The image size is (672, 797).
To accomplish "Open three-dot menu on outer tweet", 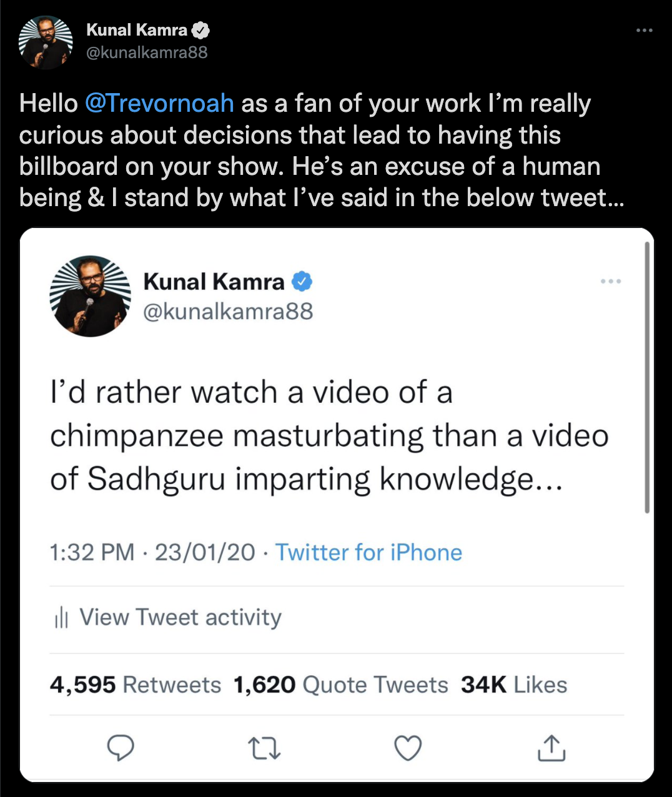I will click(x=644, y=30).
